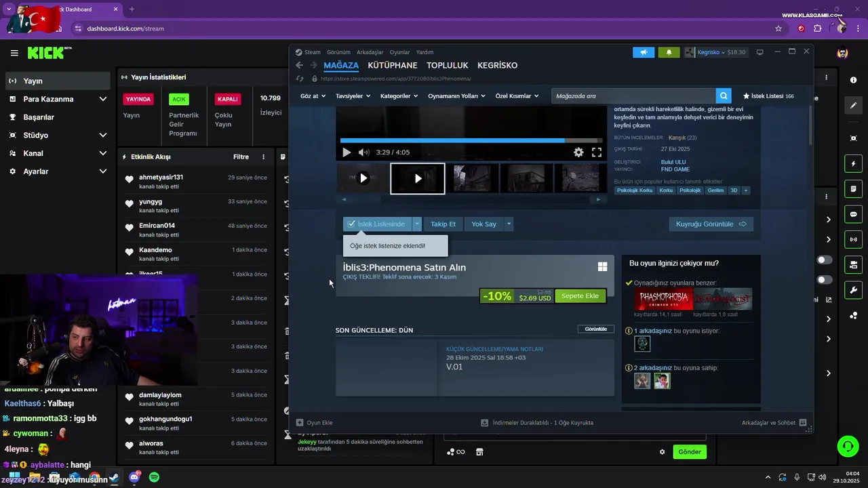Expand the Özel Kısımlar dropdown
The image size is (868, 488).
point(517,96)
